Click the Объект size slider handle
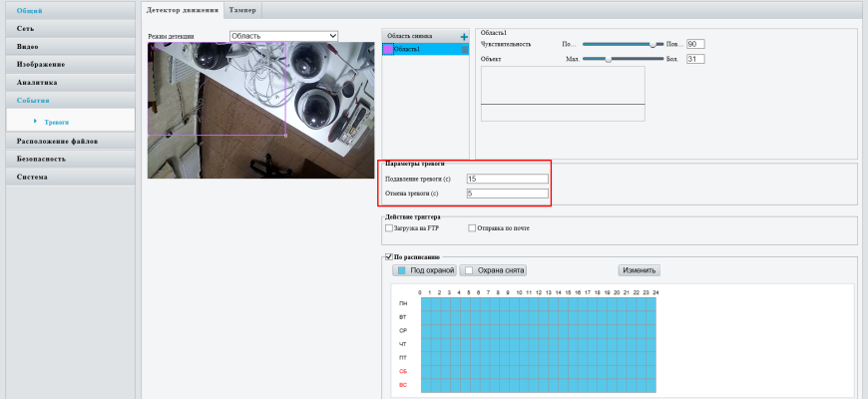Image resolution: width=868 pixels, height=399 pixels. click(608, 59)
